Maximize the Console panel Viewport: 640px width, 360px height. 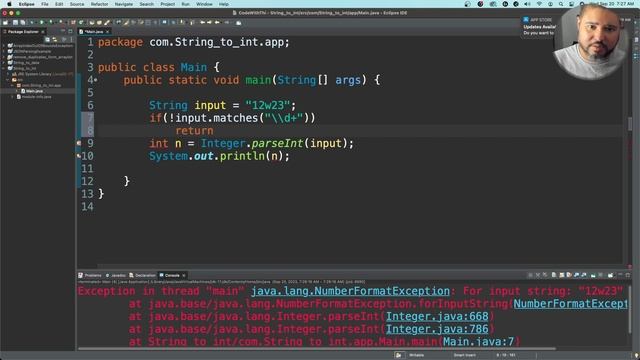(628, 276)
